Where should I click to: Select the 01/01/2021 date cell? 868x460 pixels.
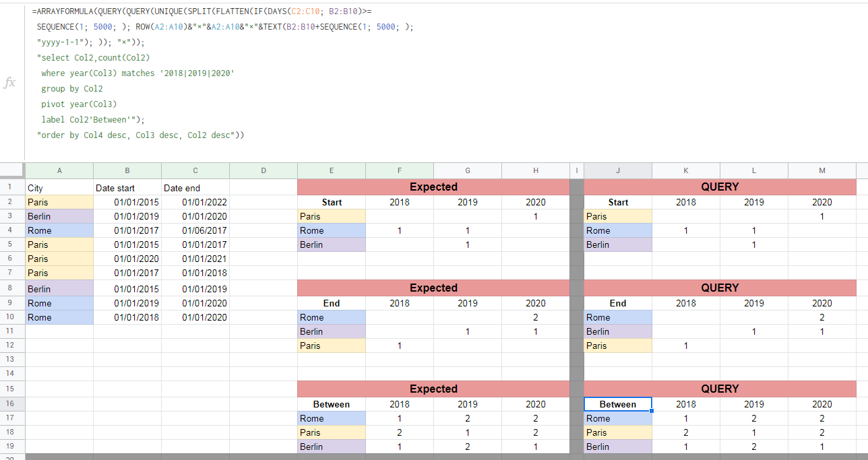click(x=195, y=259)
